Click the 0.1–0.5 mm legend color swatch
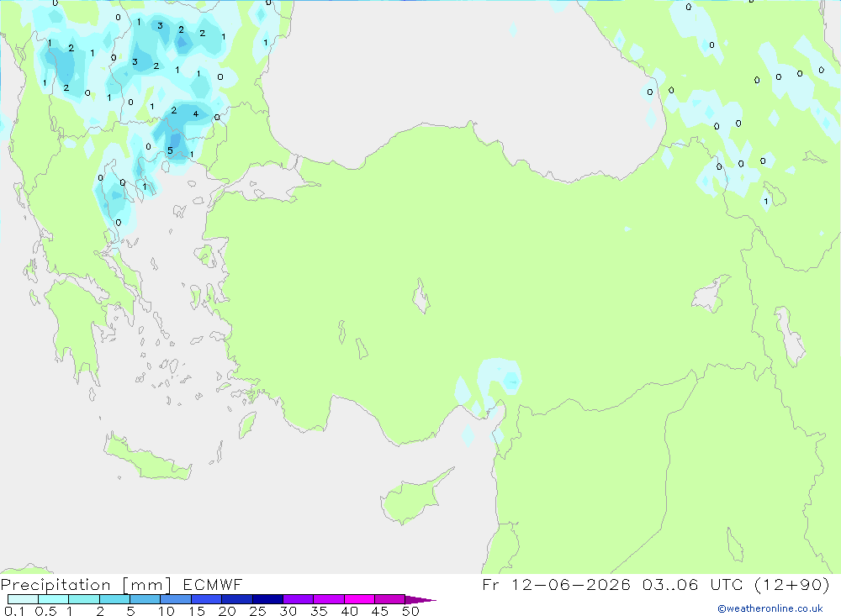Viewport: 841px width, 616px height. 23,599
